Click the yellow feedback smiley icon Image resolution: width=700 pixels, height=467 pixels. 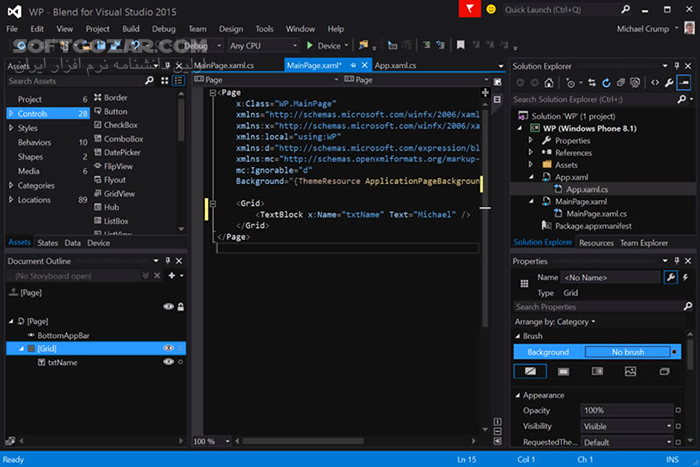click(491, 9)
